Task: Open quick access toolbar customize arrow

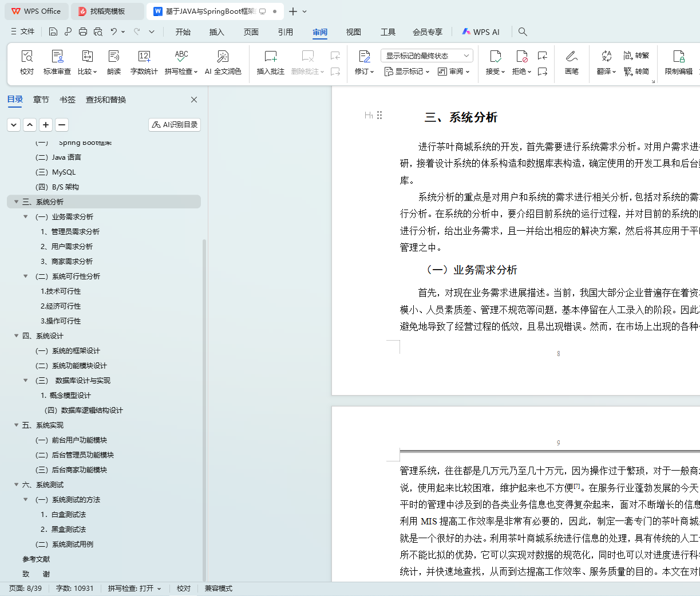Action: (152, 31)
